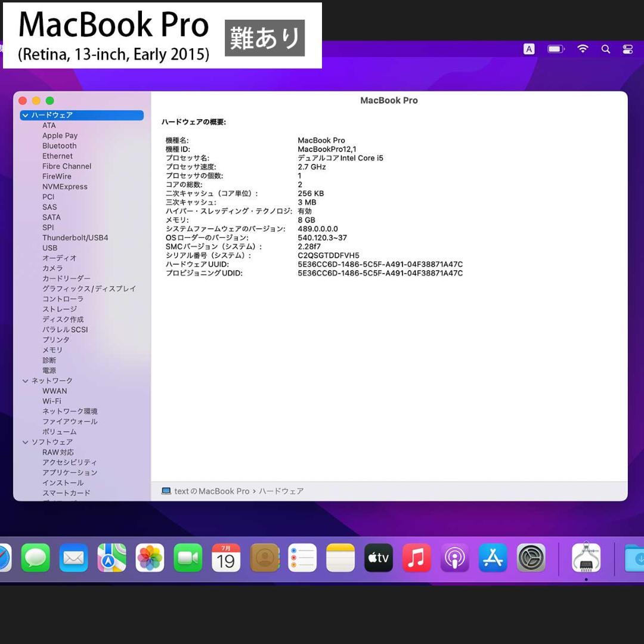Click SMC version 2.28f7 value
The height and width of the screenshot is (644, 644).
click(x=309, y=246)
